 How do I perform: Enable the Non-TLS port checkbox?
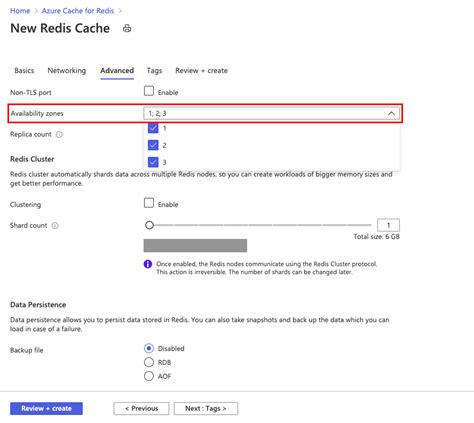tap(149, 91)
